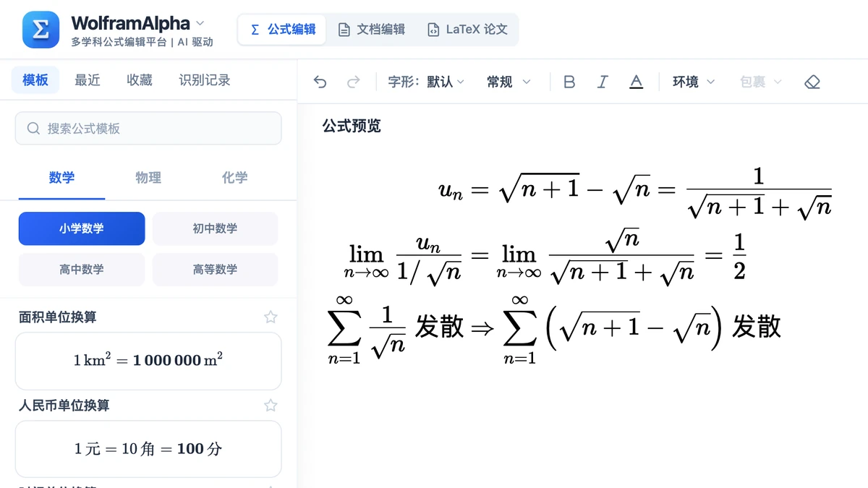Click the eraser clear-format icon
868x488 pixels.
[812, 82]
